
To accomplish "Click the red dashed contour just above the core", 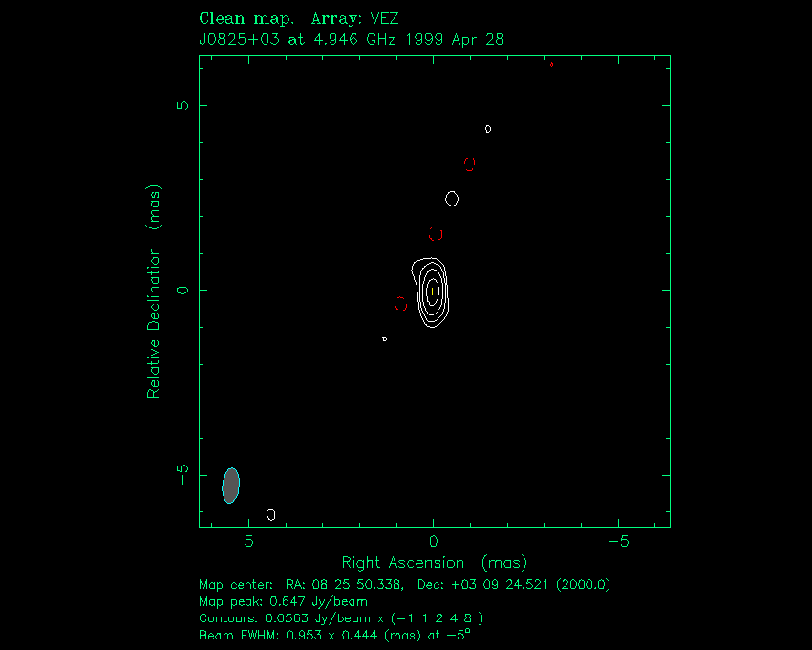I will pyautogui.click(x=436, y=234).
